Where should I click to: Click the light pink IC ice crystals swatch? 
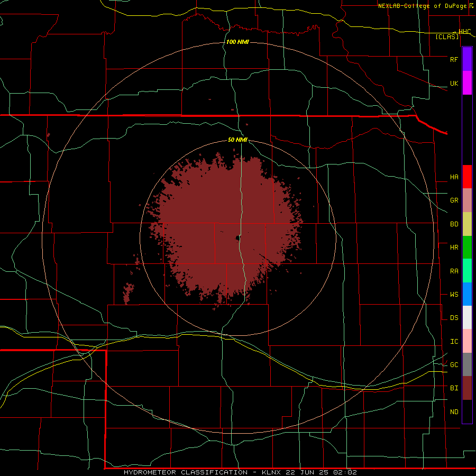coord(467,341)
